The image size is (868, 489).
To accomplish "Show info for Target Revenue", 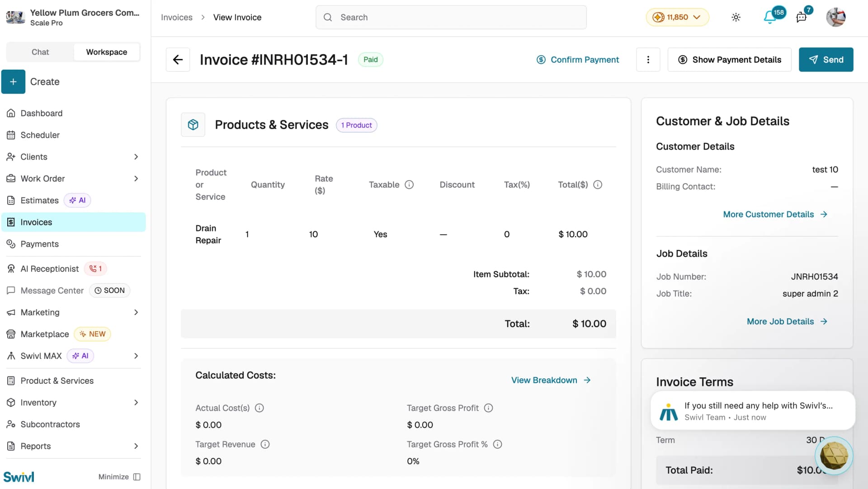I will [x=265, y=444].
